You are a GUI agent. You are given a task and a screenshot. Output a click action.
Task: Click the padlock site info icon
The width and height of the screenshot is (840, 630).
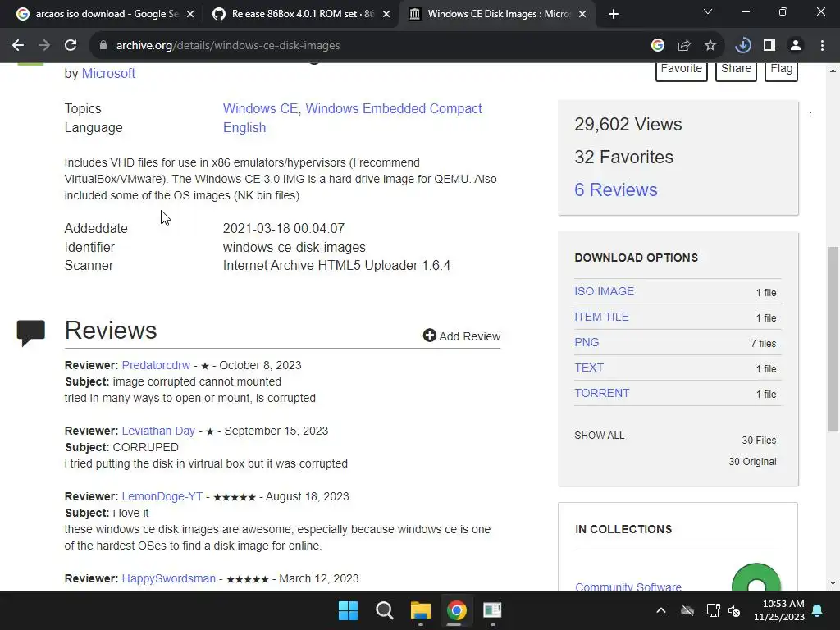click(103, 46)
